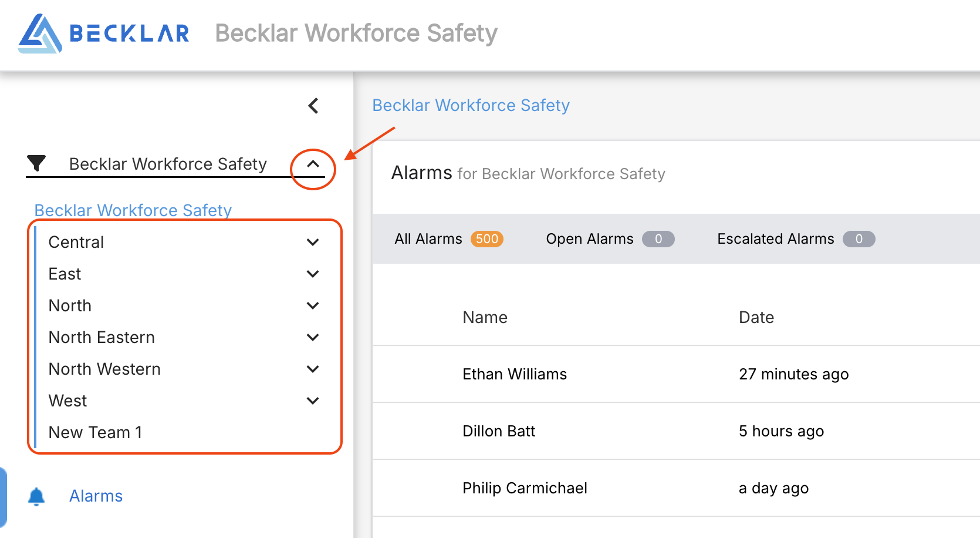Expand the North Eastern team chevron
The width and height of the screenshot is (980, 538).
[x=313, y=337]
